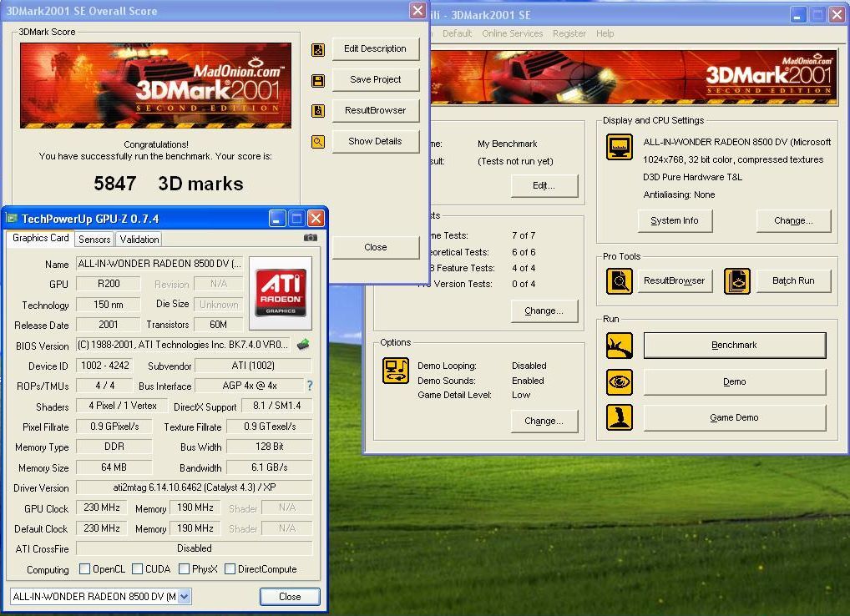Click the Edit... button under My Benchmark
Image resolution: width=850 pixels, height=616 pixels.
(544, 186)
